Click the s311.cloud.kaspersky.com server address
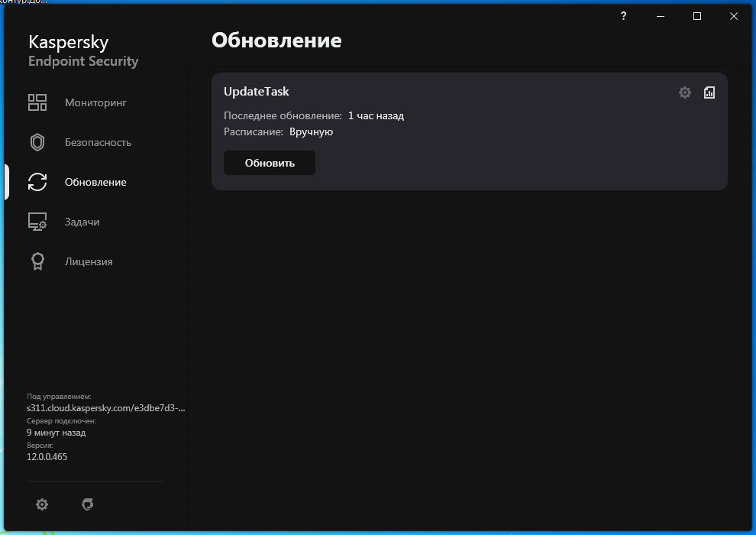The image size is (756, 535). point(105,408)
